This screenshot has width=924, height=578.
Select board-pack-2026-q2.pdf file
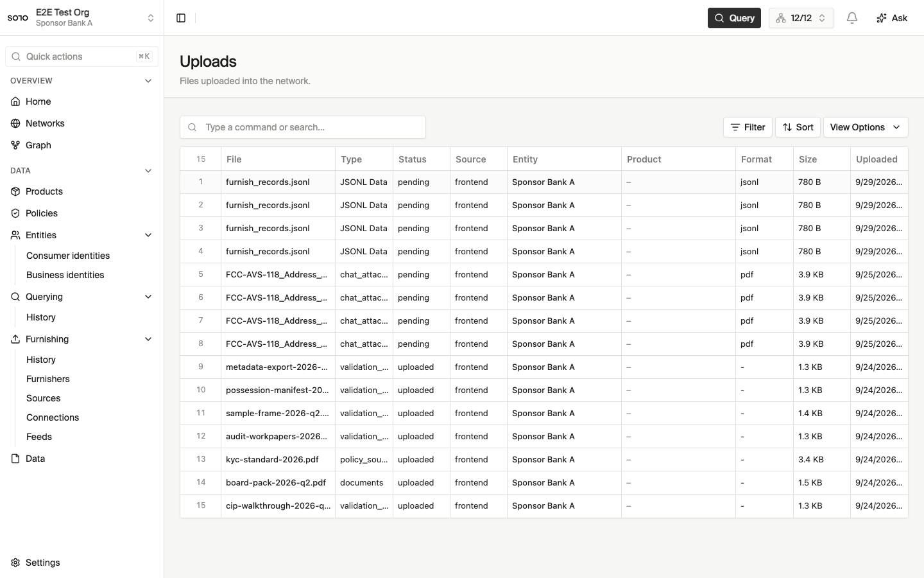point(276,483)
